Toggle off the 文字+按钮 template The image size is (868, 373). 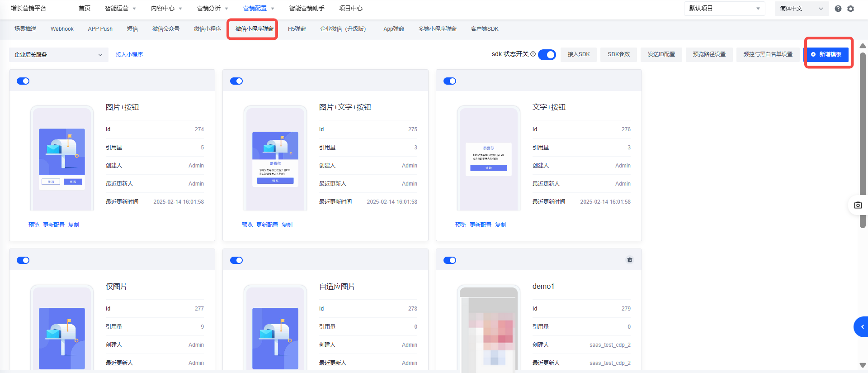pyautogui.click(x=450, y=81)
